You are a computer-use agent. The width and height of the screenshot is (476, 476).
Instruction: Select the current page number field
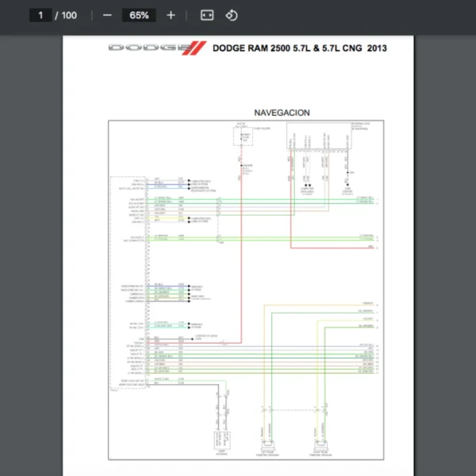(x=40, y=15)
